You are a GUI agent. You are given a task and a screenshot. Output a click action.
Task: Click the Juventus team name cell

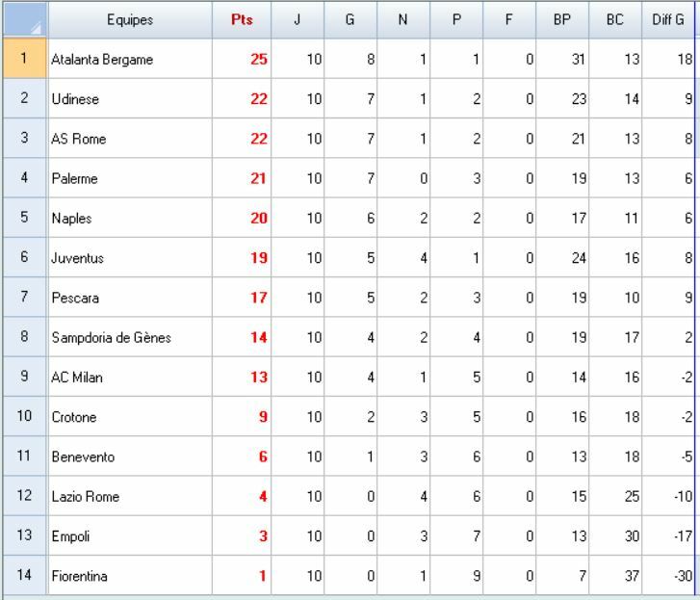[x=130, y=258]
